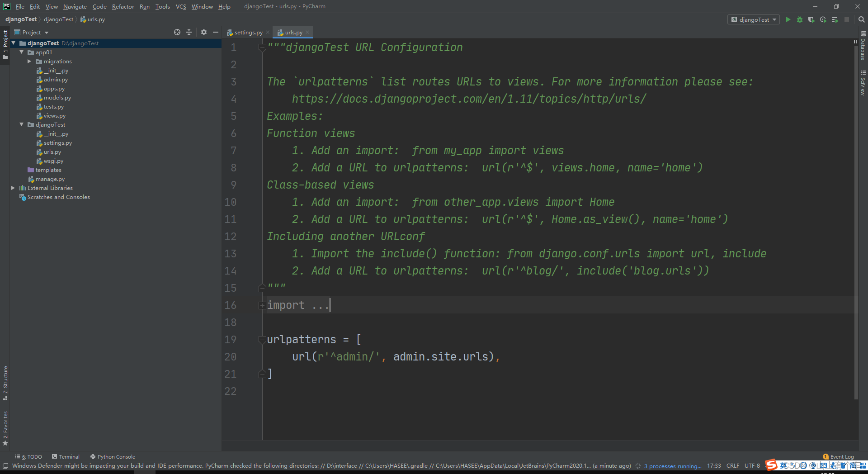Expand External Libraries node
Image resolution: width=868 pixels, height=474 pixels.
pos(13,188)
